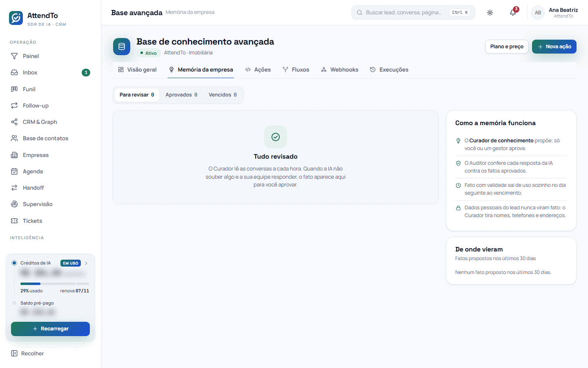This screenshot has height=368, width=588.
Task: Open Tickets in the sidebar
Action: pyautogui.click(x=50, y=221)
